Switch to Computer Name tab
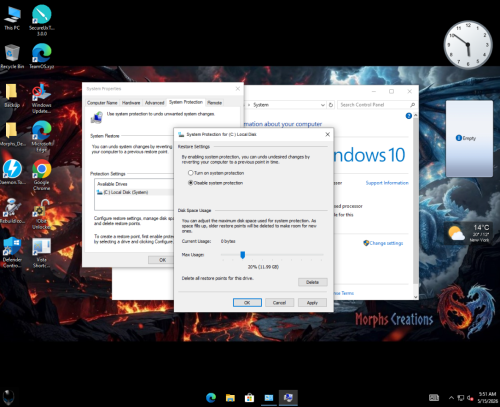Screen dimensions: 500x407 (102, 103)
